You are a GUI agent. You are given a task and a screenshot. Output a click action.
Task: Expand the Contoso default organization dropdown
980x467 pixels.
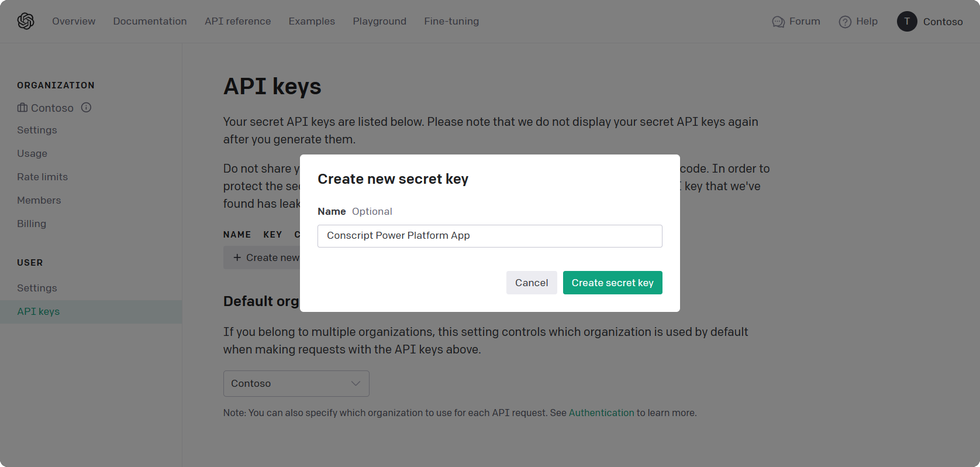point(296,383)
